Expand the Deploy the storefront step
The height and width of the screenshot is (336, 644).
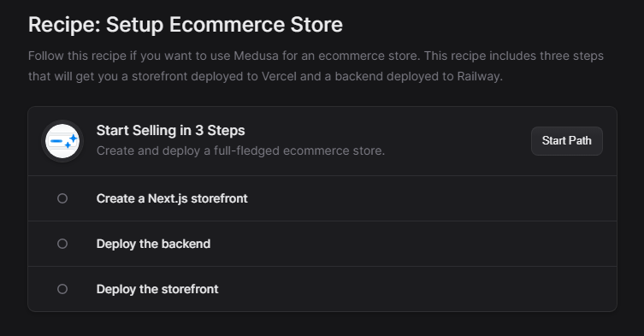coord(322,289)
